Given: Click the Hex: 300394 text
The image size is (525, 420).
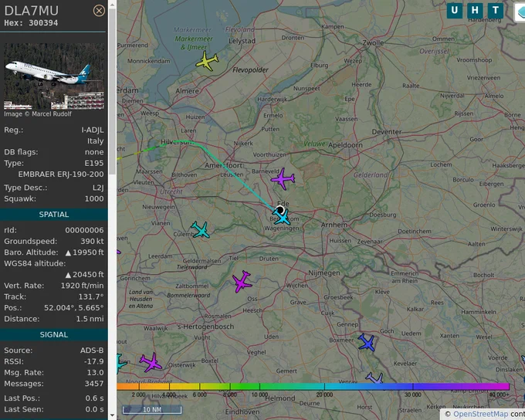Looking at the screenshot, I should coord(31,23).
